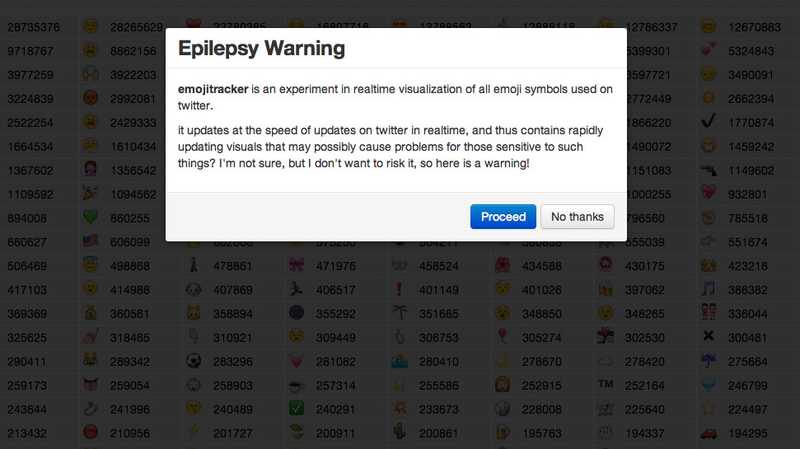Select the diamond ring emoji beside 241996

pyautogui.click(x=90, y=408)
